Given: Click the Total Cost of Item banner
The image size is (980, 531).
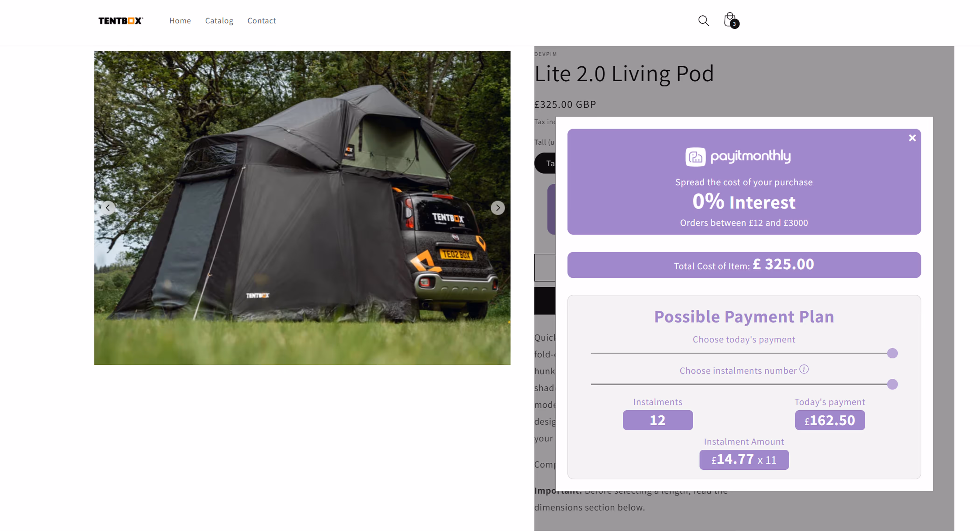Looking at the screenshot, I should pyautogui.click(x=744, y=265).
